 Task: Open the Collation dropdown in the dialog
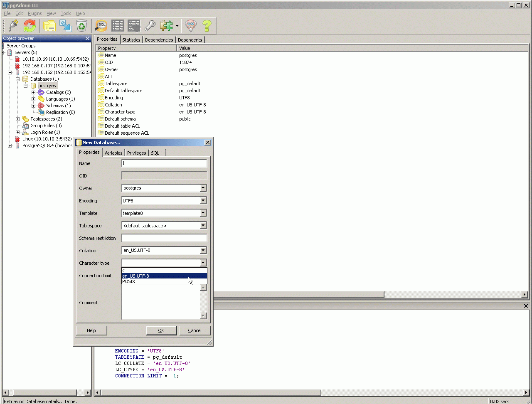[203, 251]
